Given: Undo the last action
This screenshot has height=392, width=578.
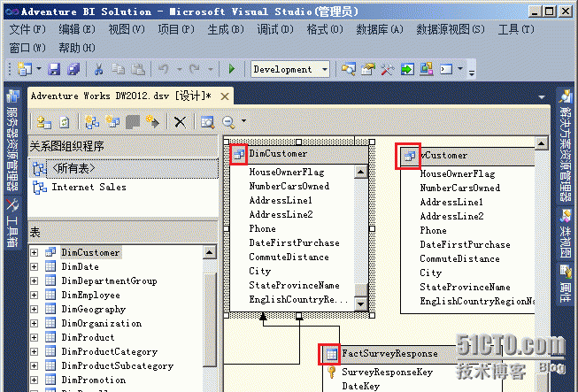Looking at the screenshot, I should click(164, 69).
